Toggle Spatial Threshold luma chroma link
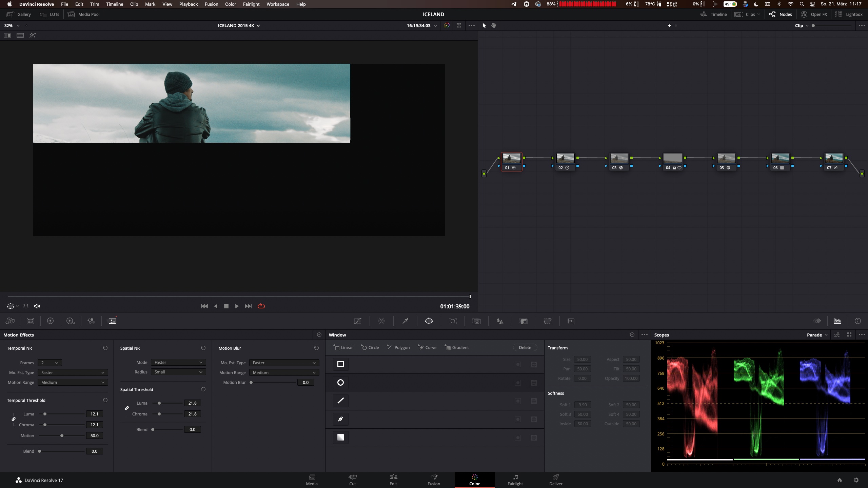The height and width of the screenshot is (488, 868). (127, 408)
